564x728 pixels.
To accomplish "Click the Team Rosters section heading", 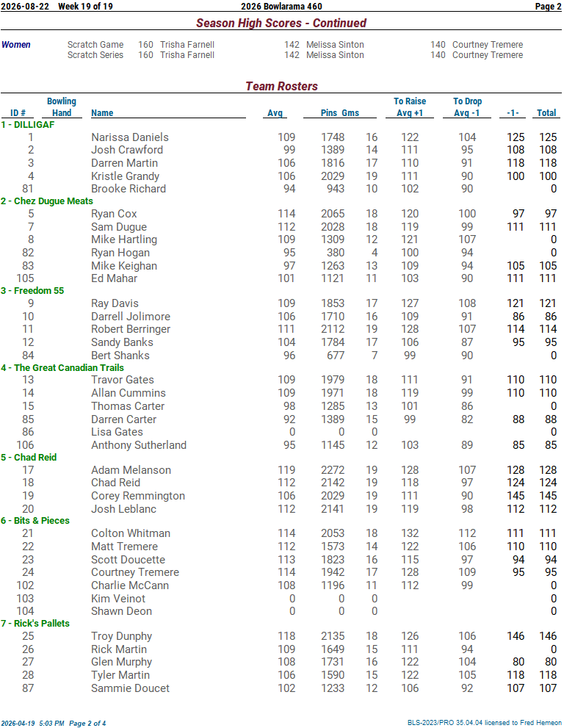I will point(281,86).
